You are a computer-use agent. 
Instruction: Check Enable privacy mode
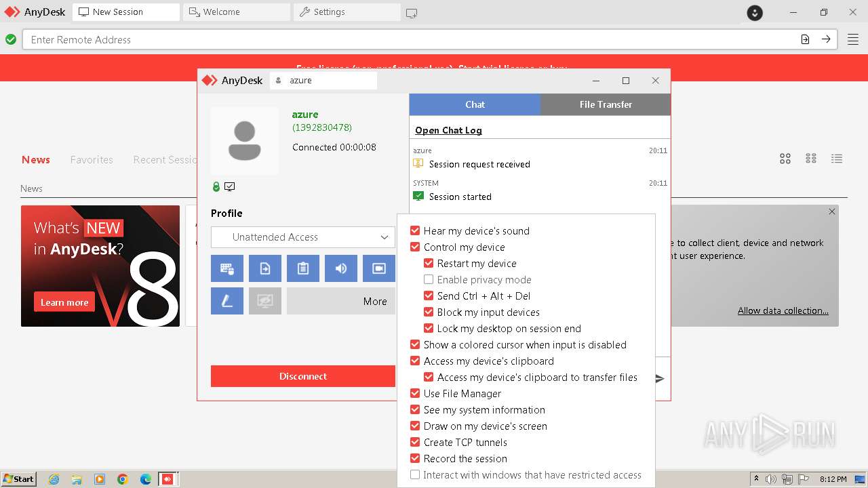tap(429, 279)
